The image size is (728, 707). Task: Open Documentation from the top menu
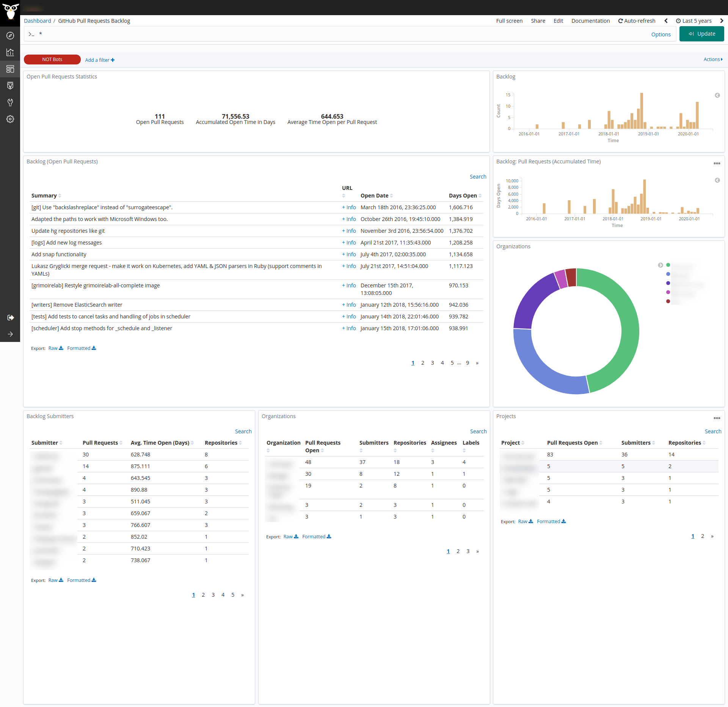pos(590,21)
